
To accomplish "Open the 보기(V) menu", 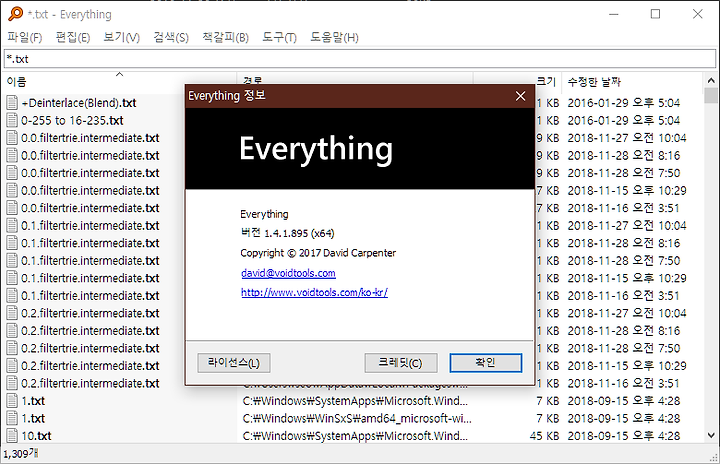I will (x=121, y=37).
